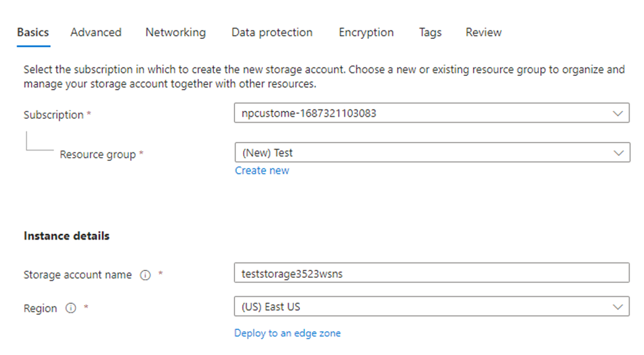The height and width of the screenshot is (355, 644).
Task: Click the Subscription field label
Action: (54, 115)
